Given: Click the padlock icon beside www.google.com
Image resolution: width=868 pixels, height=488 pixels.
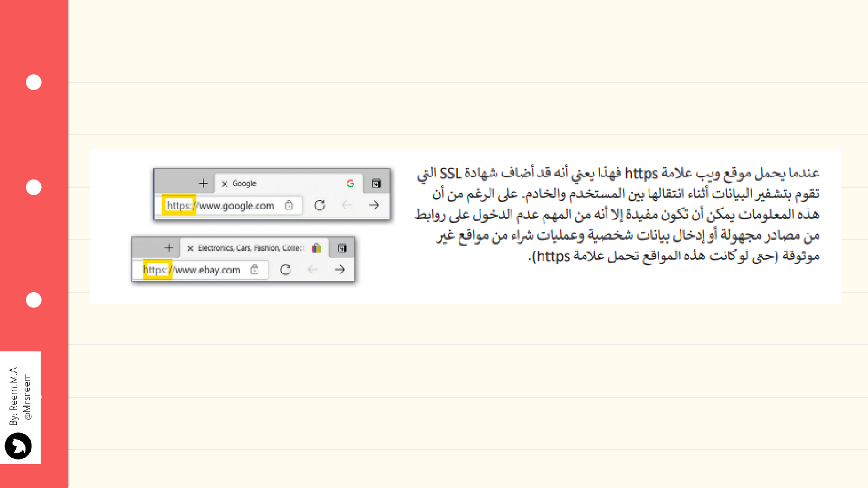Looking at the screenshot, I should click(x=289, y=206).
